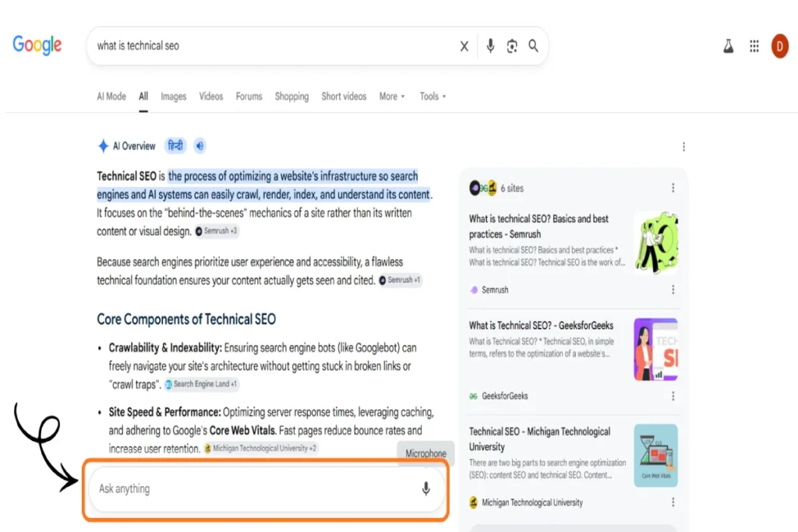The width and height of the screenshot is (798, 532).
Task: Switch to the AI Mode tab
Action: (111, 96)
